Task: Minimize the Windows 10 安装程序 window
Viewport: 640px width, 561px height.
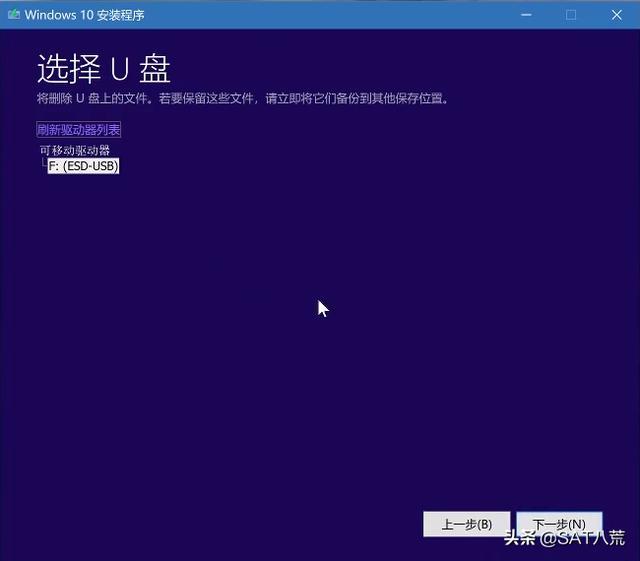Action: (x=526, y=15)
